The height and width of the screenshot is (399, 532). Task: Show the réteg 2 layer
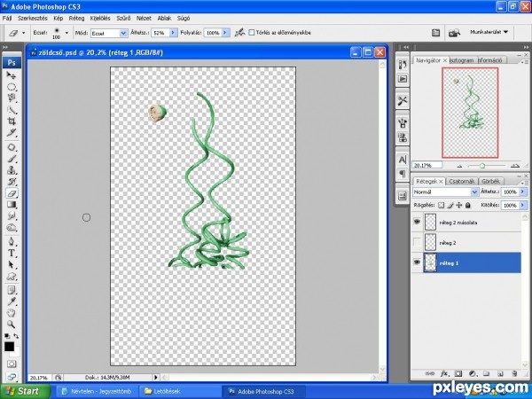(417, 242)
